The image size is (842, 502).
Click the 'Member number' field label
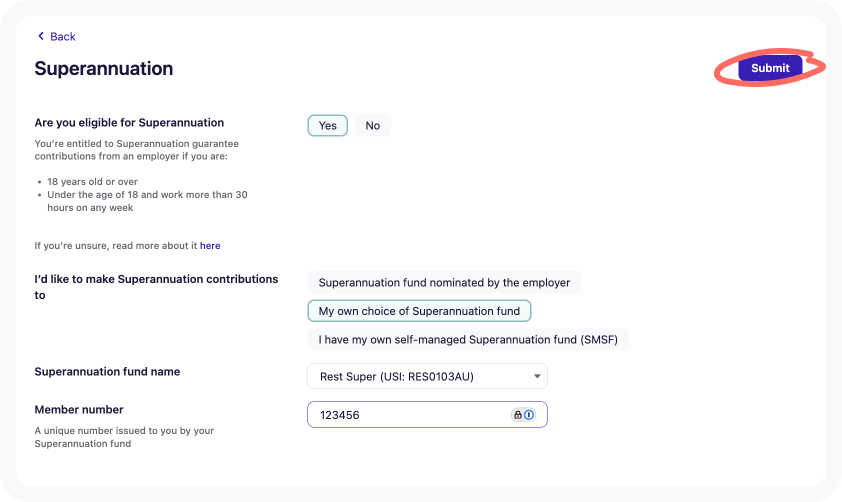pyautogui.click(x=79, y=410)
